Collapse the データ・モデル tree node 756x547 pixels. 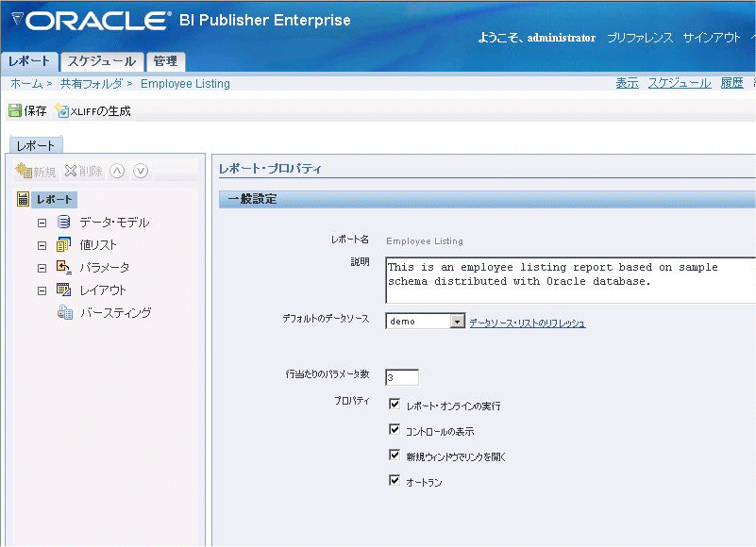[42, 223]
